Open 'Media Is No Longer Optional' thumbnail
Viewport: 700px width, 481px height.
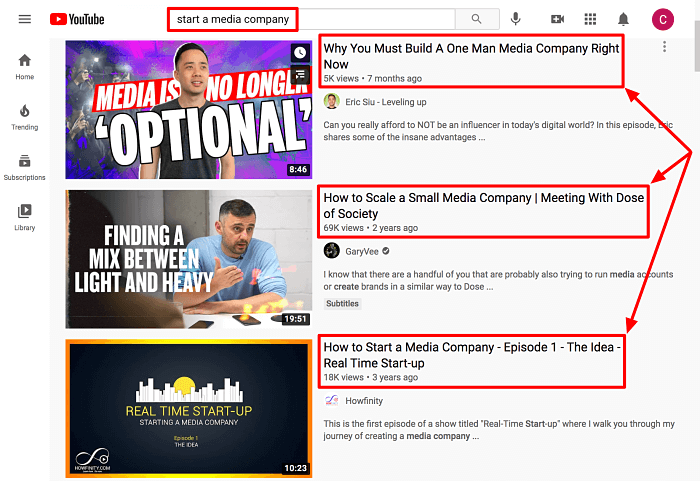(x=188, y=109)
